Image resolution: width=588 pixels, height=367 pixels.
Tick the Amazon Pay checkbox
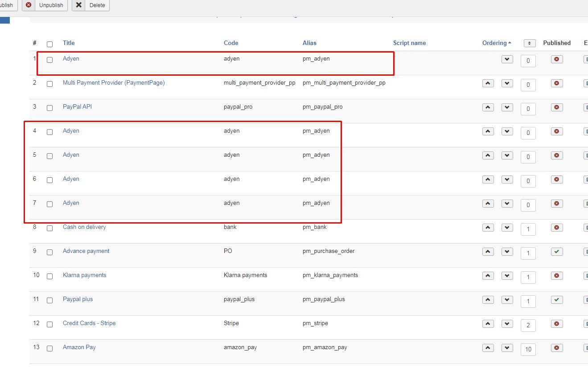[x=49, y=348]
